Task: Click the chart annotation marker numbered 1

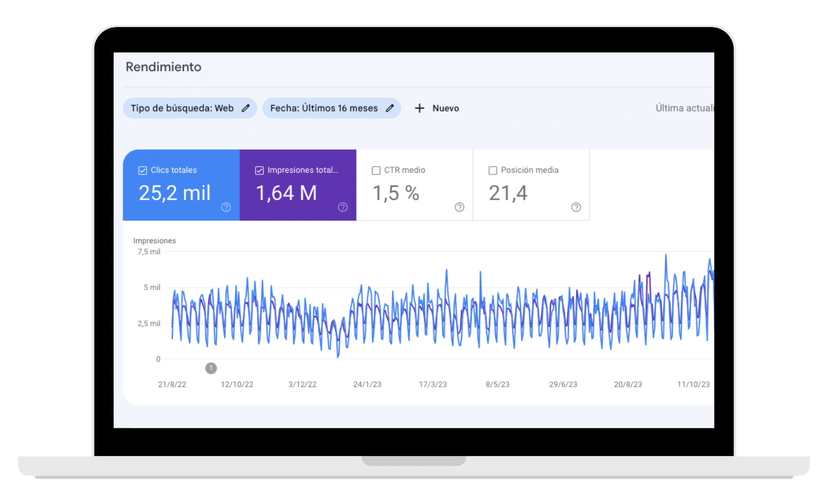Action: 211,368
